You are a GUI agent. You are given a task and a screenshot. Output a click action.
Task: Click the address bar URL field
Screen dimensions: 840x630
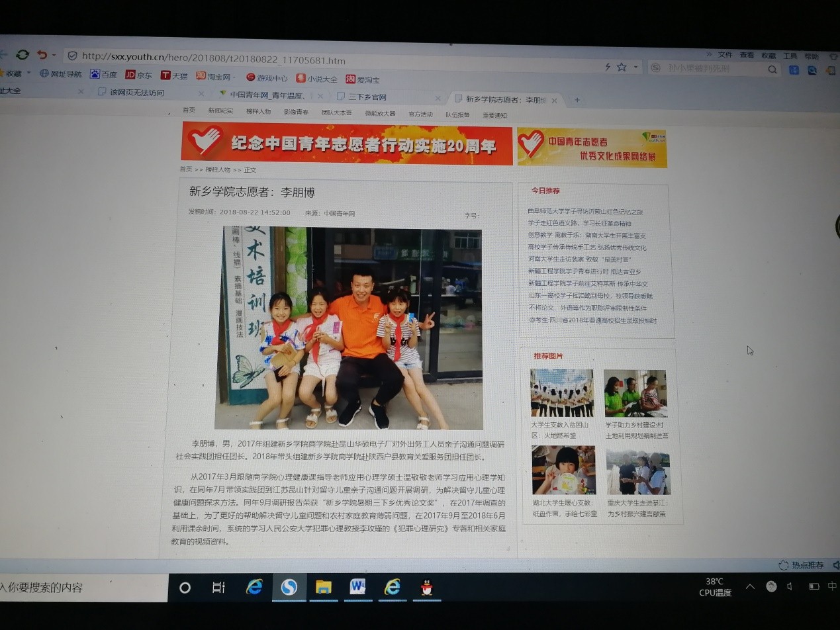(331, 60)
